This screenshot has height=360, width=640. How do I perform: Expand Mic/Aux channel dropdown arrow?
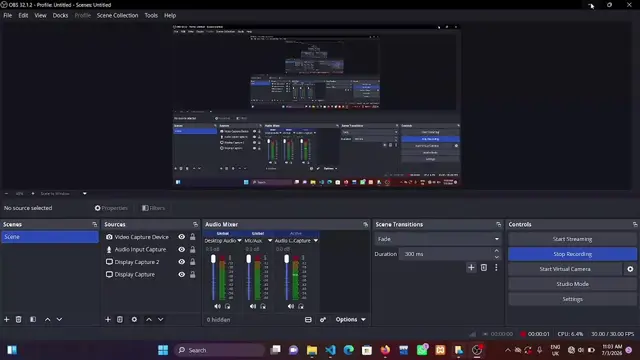click(x=270, y=241)
